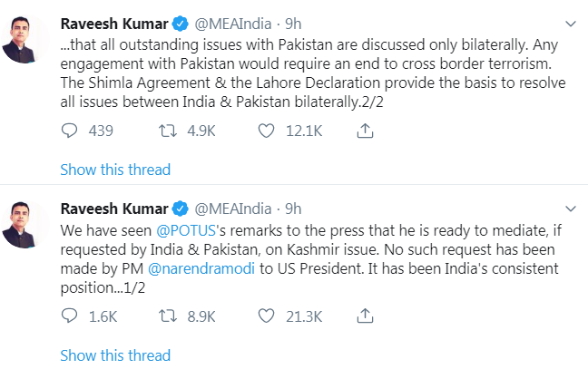Open @MEAIndia handle on second tweet
Screen dimensions: 588x369
(233, 209)
